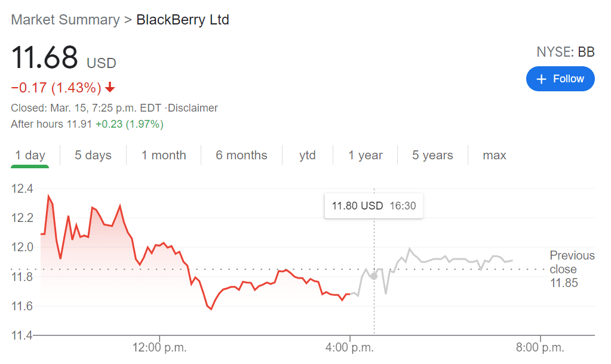This screenshot has width=611, height=364.
Task: Click the Market Summary breadcrumb
Action: tap(65, 20)
